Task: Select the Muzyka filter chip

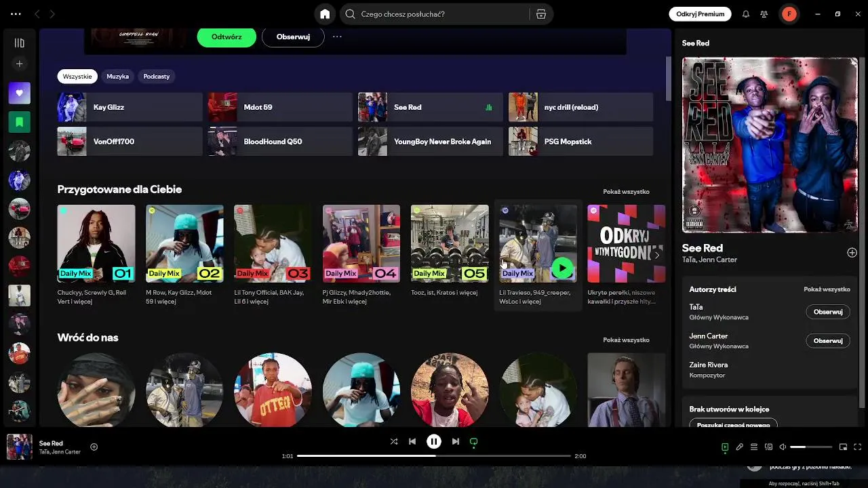Action: pyautogui.click(x=117, y=77)
